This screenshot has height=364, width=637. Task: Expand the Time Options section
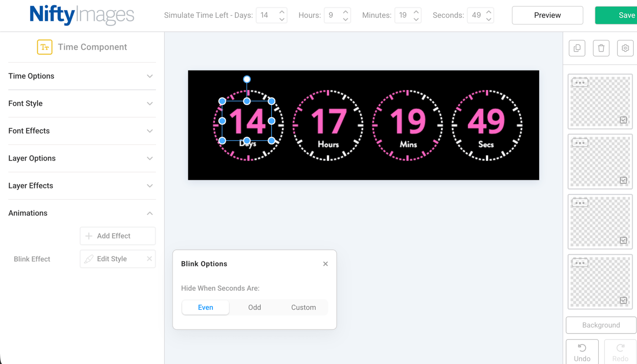pos(82,76)
